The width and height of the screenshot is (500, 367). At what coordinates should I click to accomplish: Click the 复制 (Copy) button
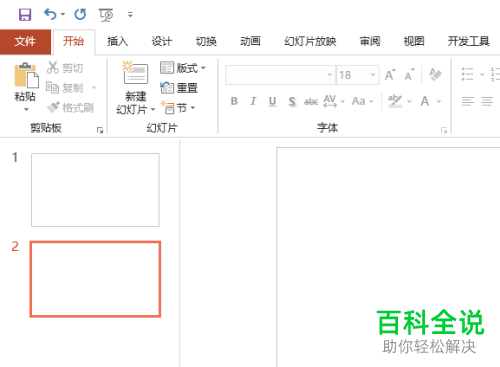pos(65,88)
